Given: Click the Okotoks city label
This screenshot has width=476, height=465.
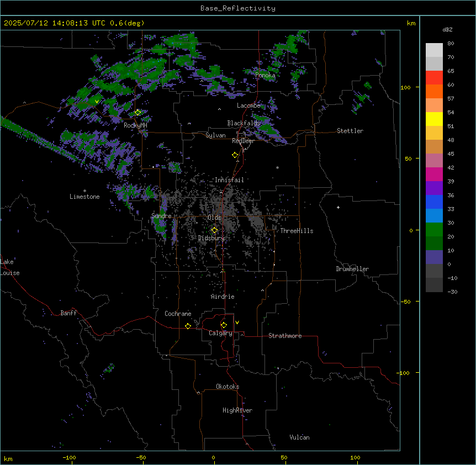Looking at the screenshot, I should coord(228,387).
